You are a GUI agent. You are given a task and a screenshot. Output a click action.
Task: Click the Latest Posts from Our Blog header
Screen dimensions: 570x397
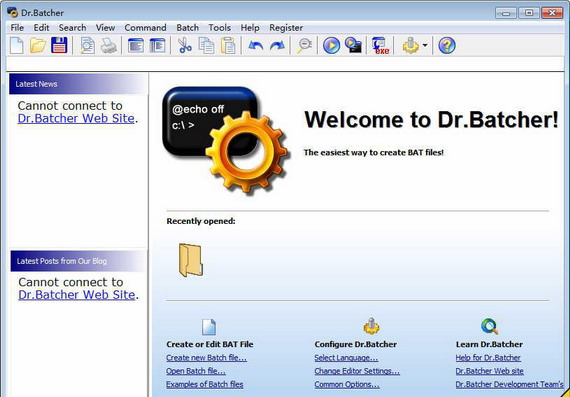(x=78, y=261)
